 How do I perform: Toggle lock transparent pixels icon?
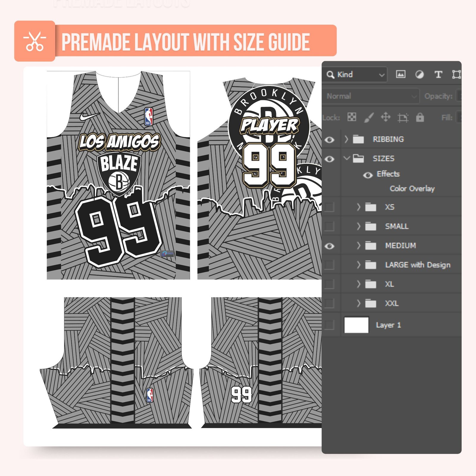pos(352,117)
